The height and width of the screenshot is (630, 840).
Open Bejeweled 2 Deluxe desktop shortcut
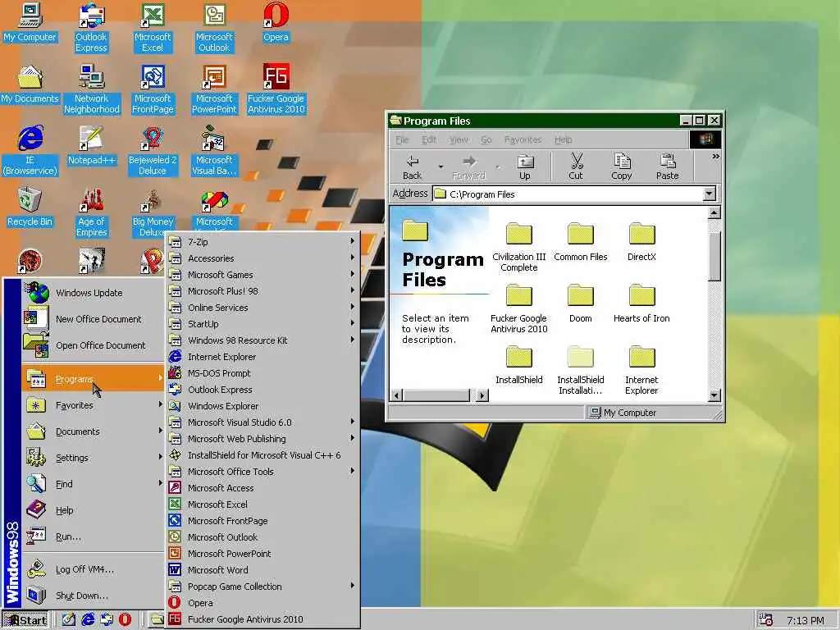pos(153,150)
